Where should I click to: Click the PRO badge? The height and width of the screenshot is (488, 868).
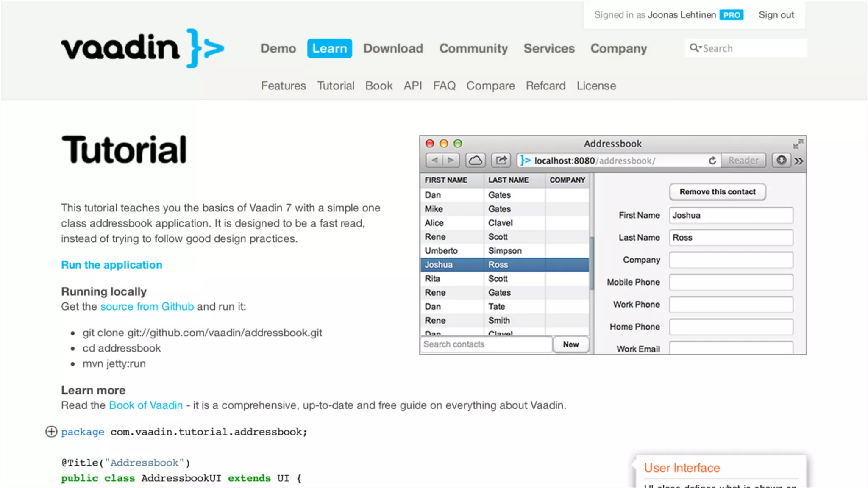[x=732, y=15]
